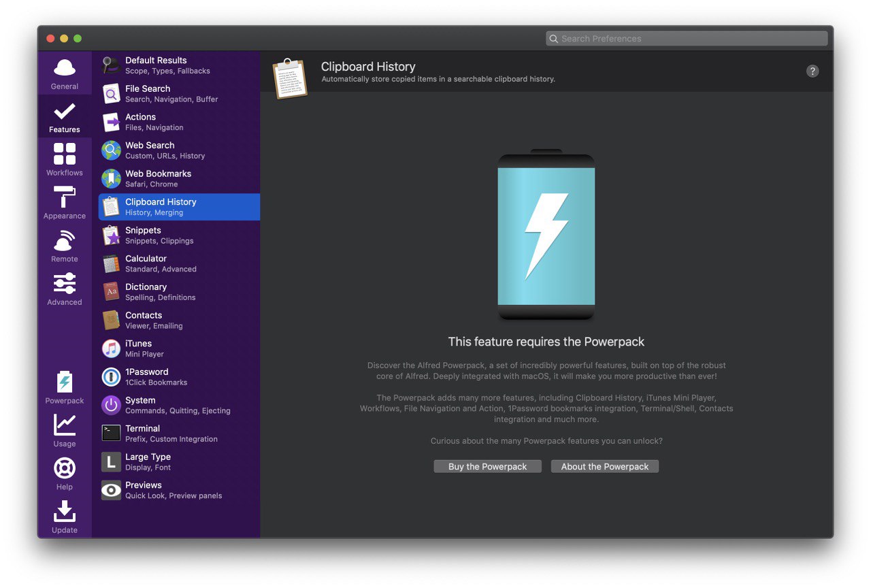Click the 1Password keyhole icon
Viewport: 871px width, 588px height.
[x=111, y=377]
